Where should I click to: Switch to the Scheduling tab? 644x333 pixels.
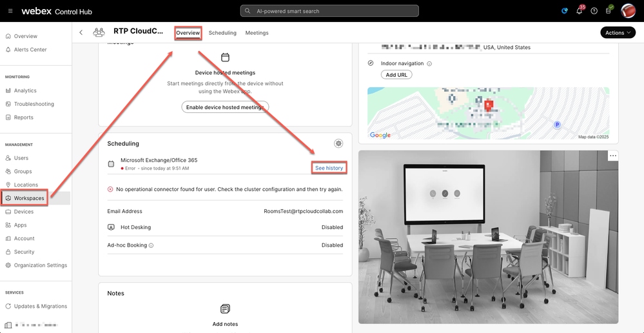(x=222, y=33)
